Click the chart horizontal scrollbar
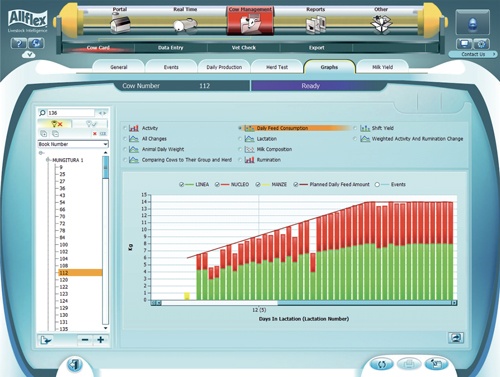This screenshot has height=377, width=500. pyautogui.click(x=304, y=303)
